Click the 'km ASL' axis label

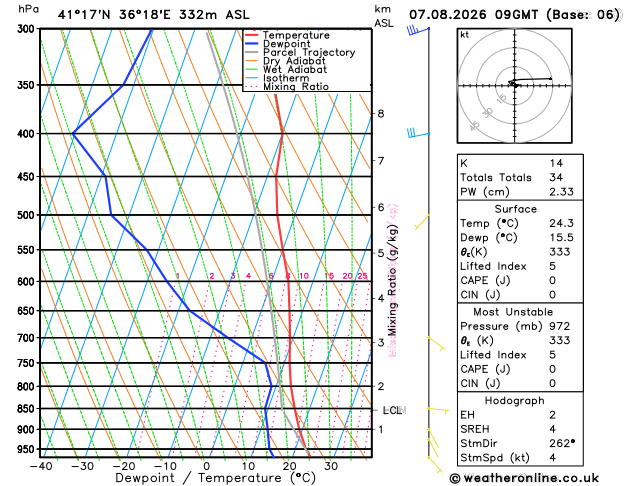coord(384,16)
